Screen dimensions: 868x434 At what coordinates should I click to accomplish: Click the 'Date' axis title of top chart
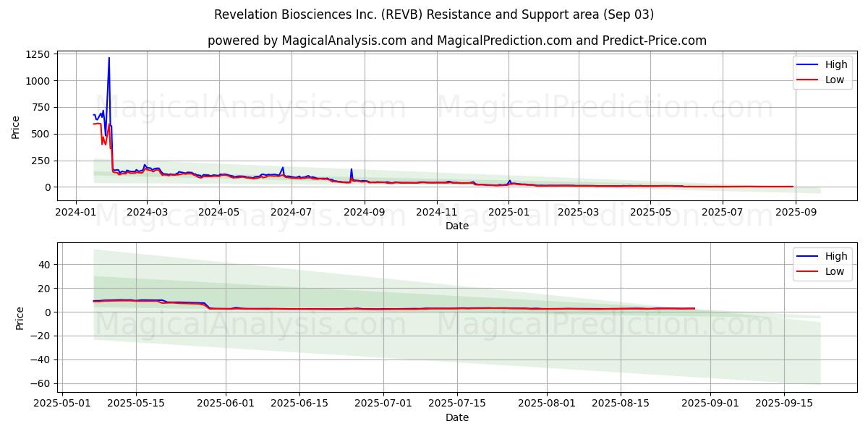pyautogui.click(x=457, y=226)
